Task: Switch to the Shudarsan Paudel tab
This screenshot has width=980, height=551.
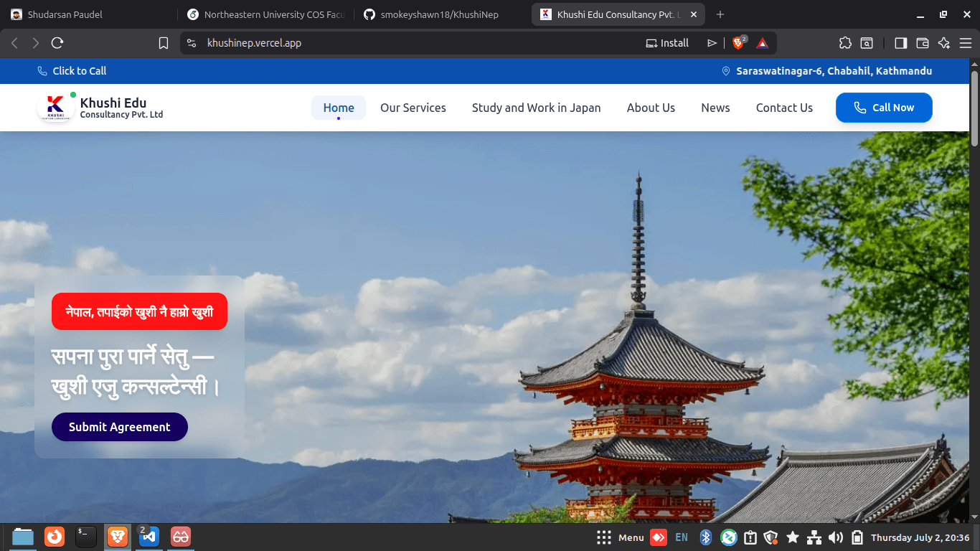Action: pos(89,14)
